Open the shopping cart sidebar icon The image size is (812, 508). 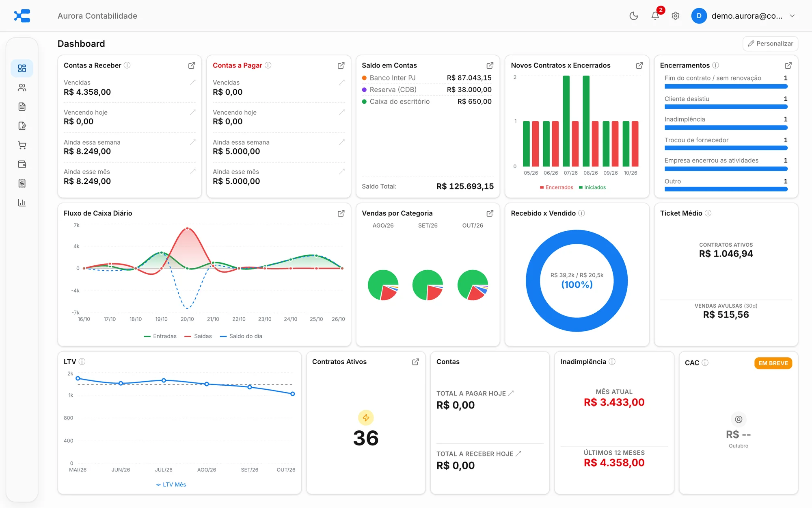point(22,145)
